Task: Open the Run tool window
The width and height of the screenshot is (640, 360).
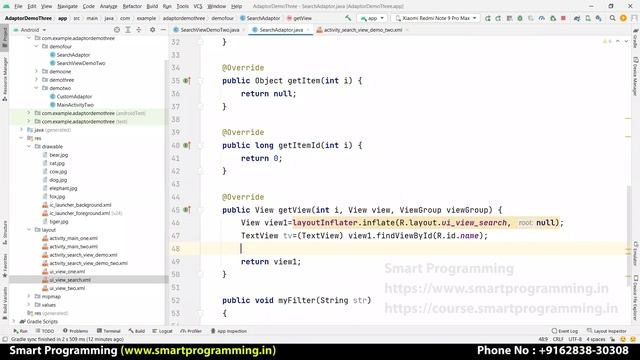Action: 20,331
